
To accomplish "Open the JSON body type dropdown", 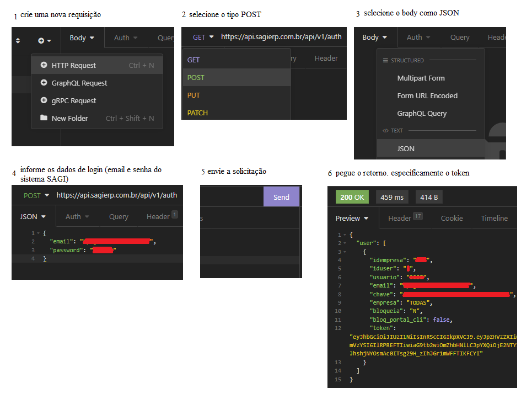I will tap(33, 217).
